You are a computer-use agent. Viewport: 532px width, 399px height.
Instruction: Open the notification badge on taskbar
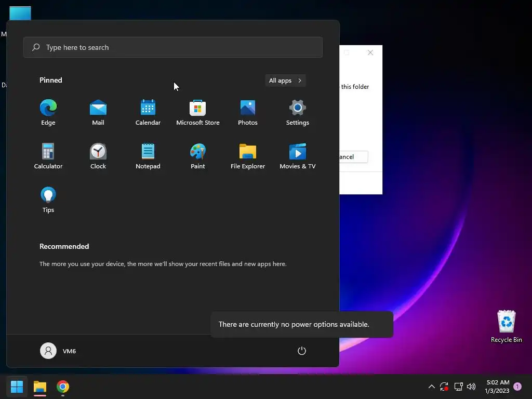517,387
